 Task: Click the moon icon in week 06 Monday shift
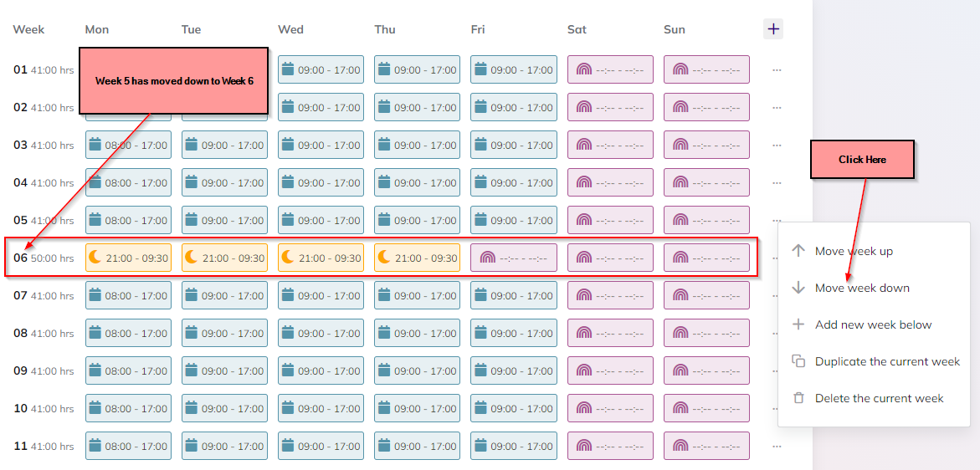tap(95, 257)
